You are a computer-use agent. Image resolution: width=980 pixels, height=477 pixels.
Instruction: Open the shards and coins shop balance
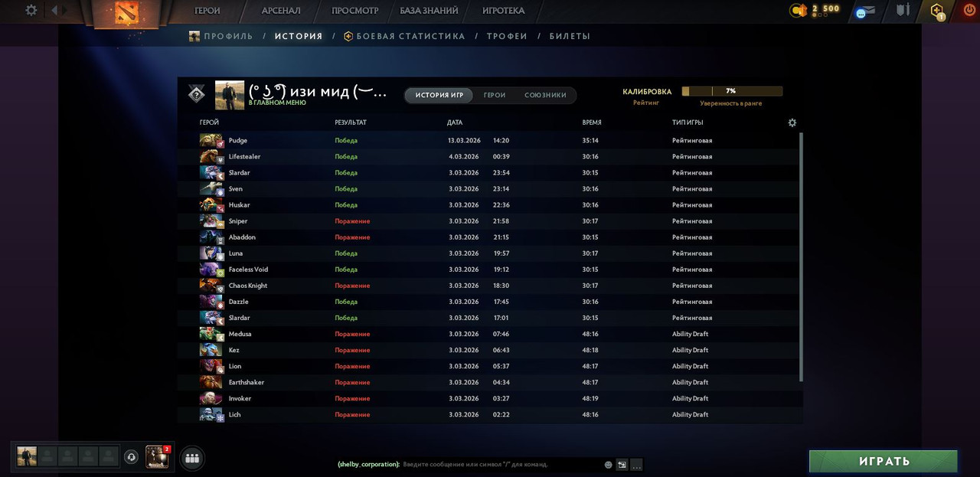click(x=816, y=10)
